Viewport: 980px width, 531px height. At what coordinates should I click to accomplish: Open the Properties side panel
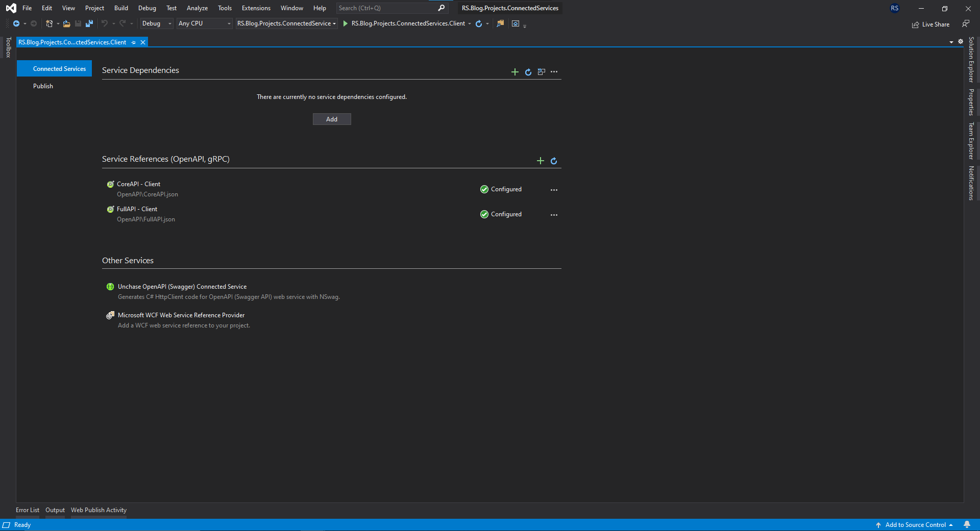pyautogui.click(x=971, y=102)
